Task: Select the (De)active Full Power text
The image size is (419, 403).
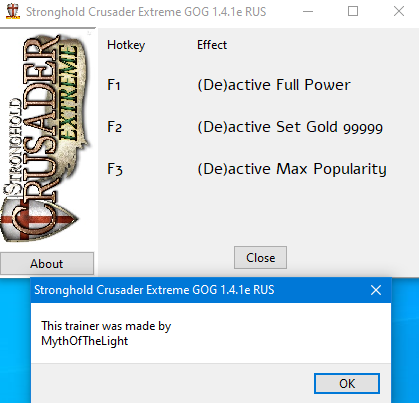Action: tap(274, 85)
